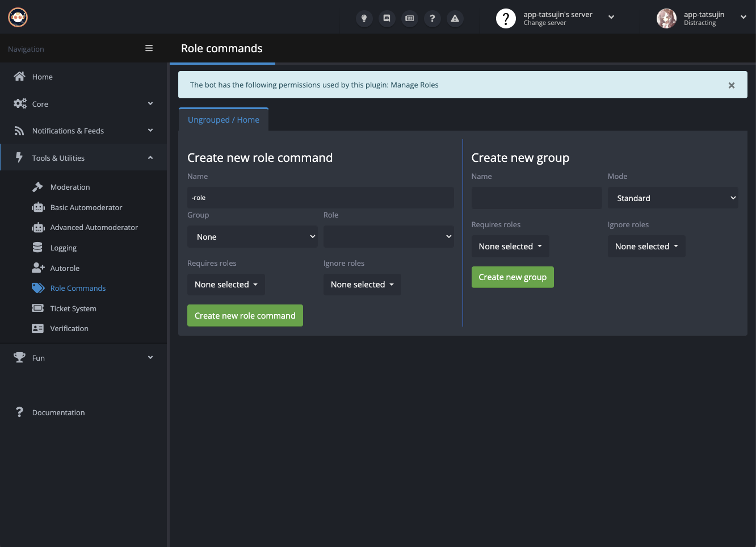Toggle the hamburger navigation menu icon

[x=149, y=48]
